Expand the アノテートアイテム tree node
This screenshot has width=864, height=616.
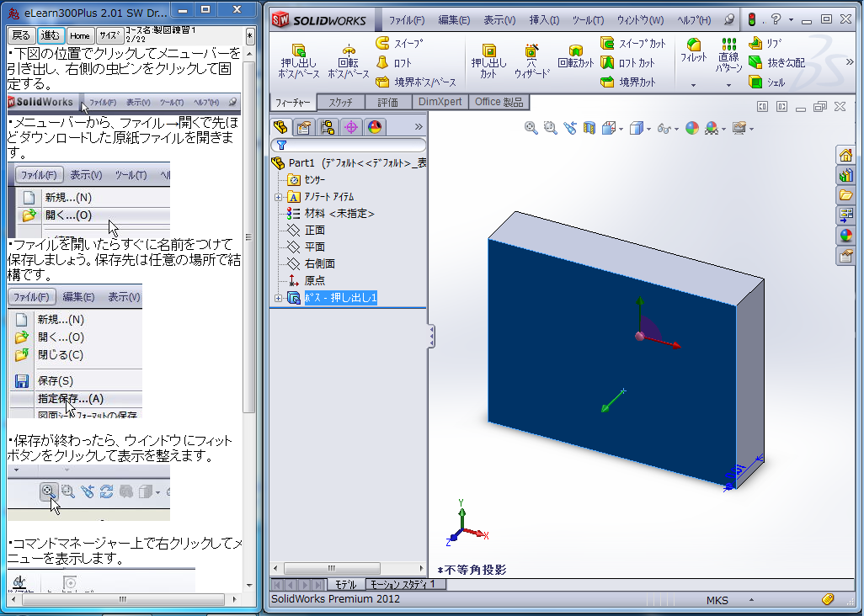click(x=278, y=197)
